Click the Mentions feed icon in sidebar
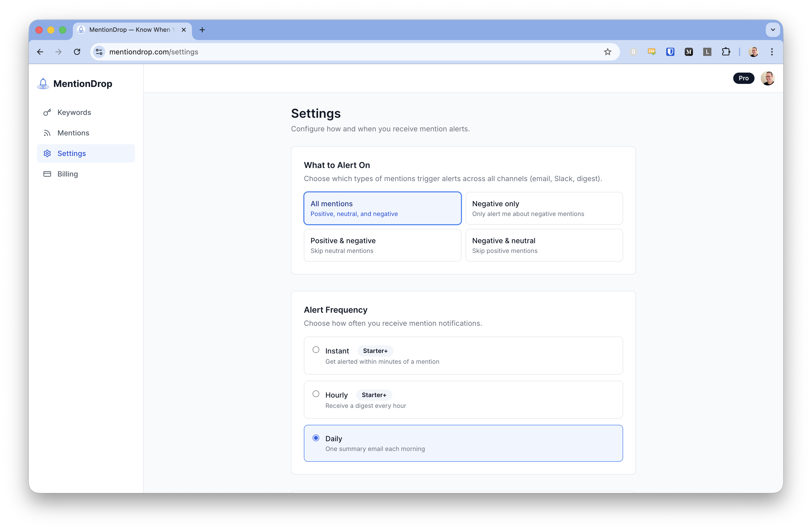The width and height of the screenshot is (812, 531). [47, 133]
